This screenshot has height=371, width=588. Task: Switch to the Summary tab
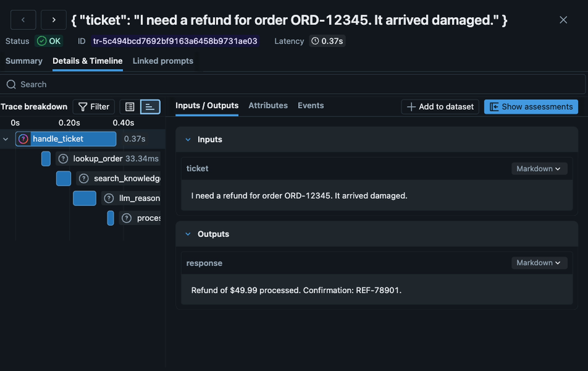tap(24, 61)
